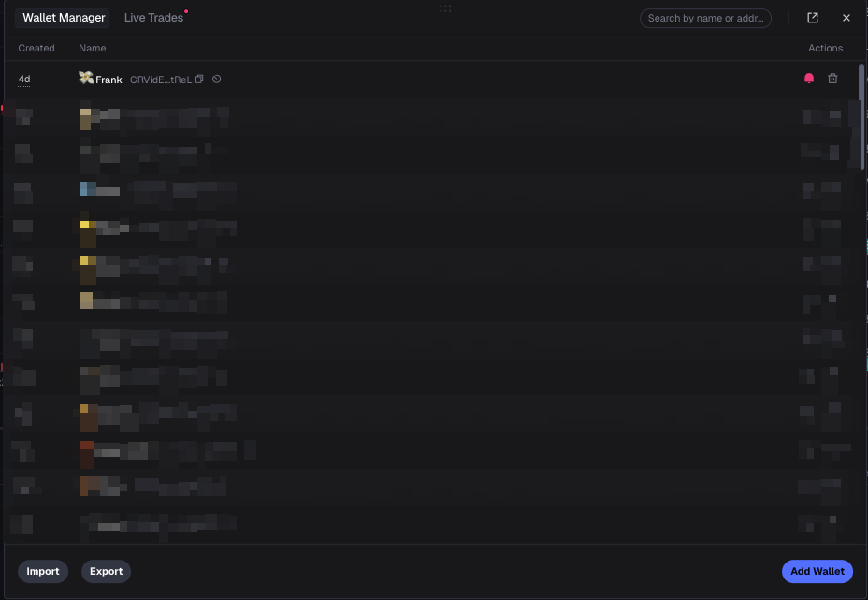
Task: Focus the search by name or address field
Action: click(x=706, y=18)
